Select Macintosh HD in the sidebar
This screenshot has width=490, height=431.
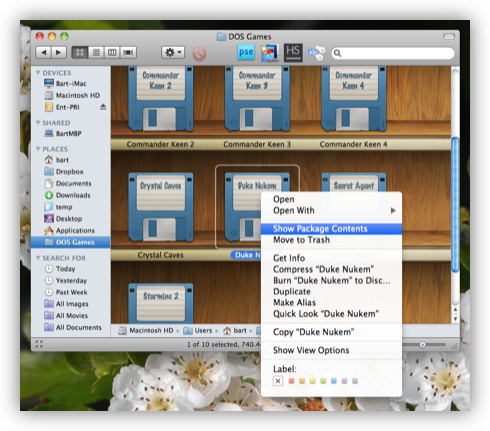[x=78, y=95]
